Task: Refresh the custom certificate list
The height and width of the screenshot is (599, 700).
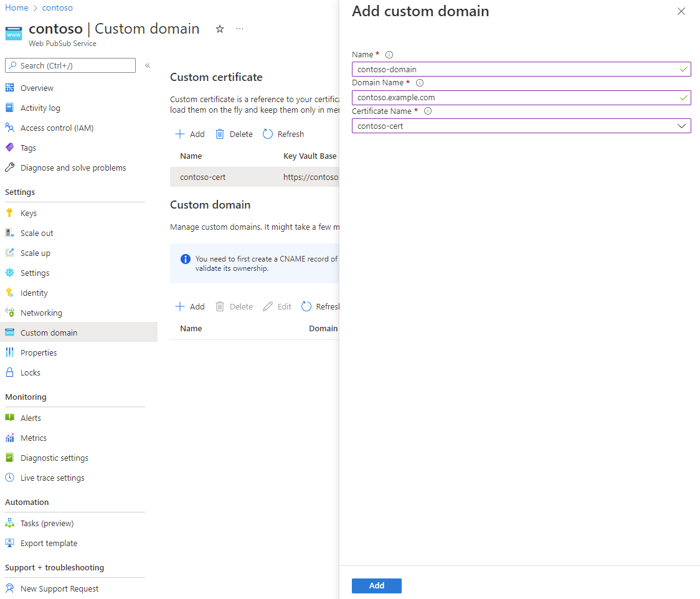Action: pyautogui.click(x=283, y=134)
